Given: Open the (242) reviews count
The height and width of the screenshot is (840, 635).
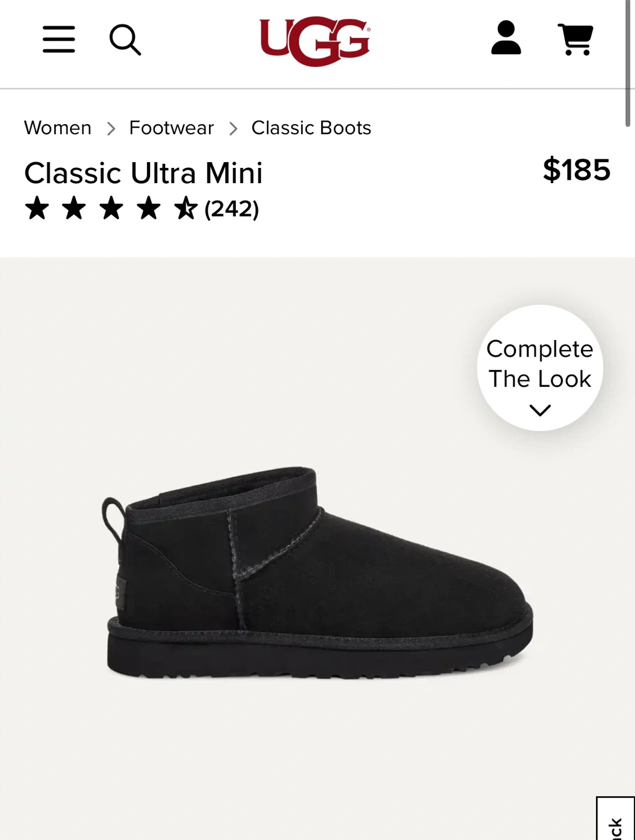Looking at the screenshot, I should pyautogui.click(x=232, y=209).
